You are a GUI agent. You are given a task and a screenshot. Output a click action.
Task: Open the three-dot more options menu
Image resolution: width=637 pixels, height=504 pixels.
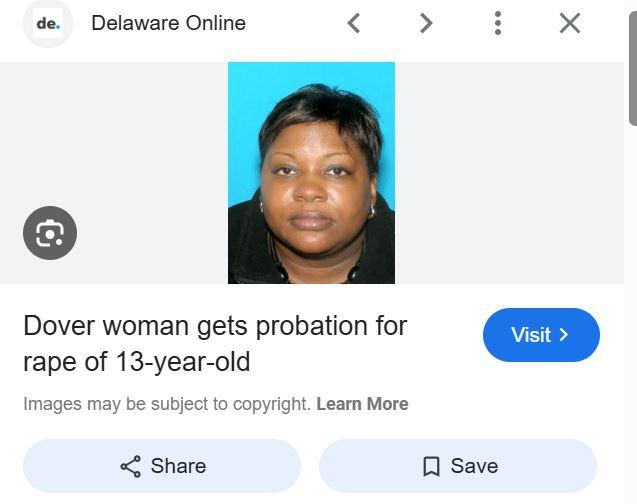point(498,23)
